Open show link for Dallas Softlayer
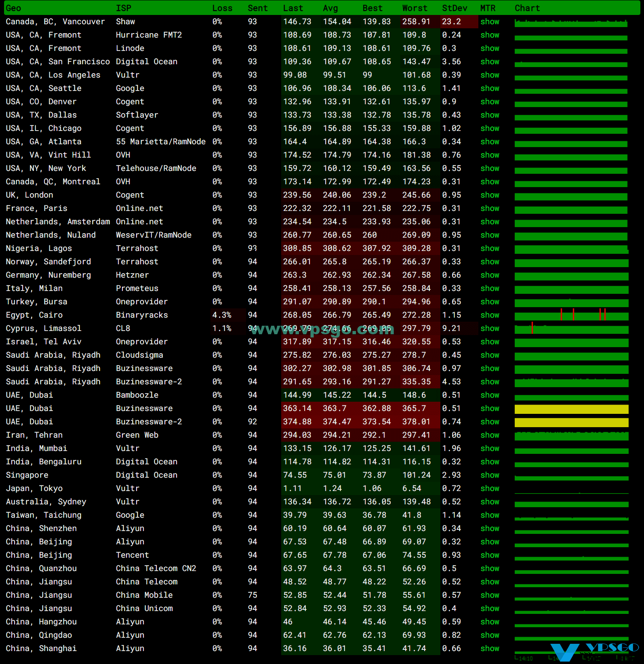 (490, 115)
